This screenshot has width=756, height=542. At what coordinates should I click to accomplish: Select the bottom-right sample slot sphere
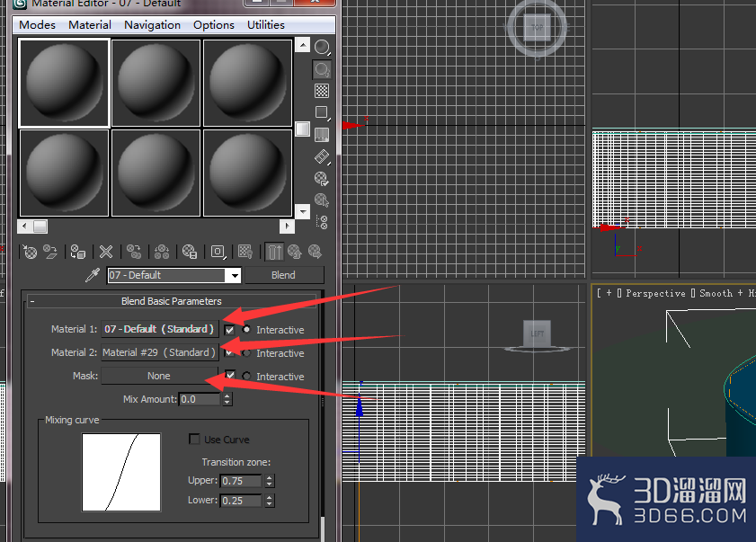point(247,173)
